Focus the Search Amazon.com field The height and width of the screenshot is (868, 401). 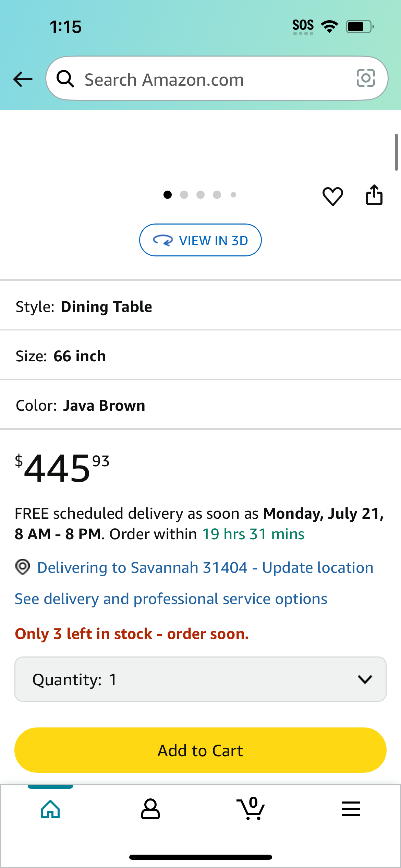point(217,79)
